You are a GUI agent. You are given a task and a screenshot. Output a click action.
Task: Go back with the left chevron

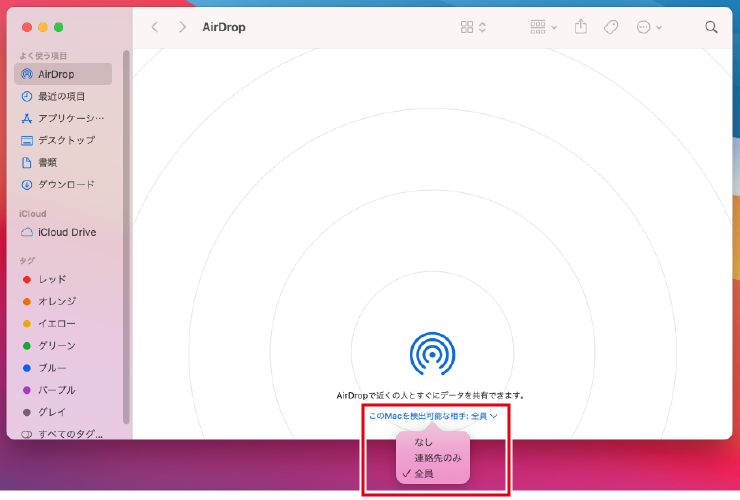click(155, 27)
